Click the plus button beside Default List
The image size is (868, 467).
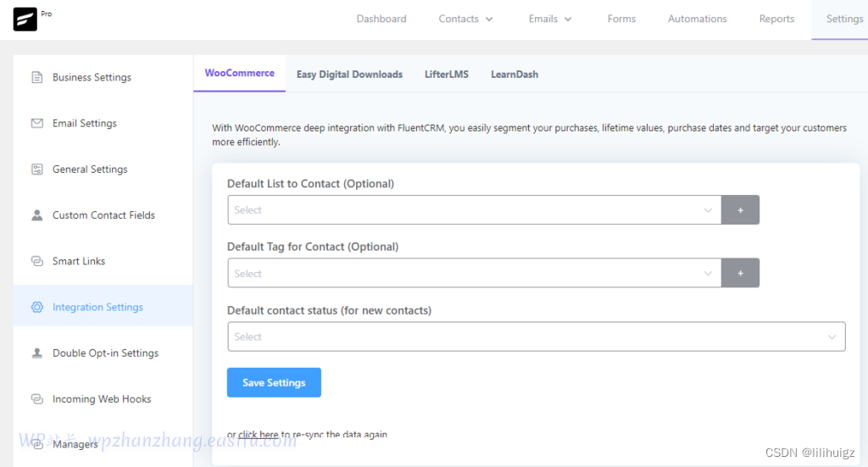point(740,210)
